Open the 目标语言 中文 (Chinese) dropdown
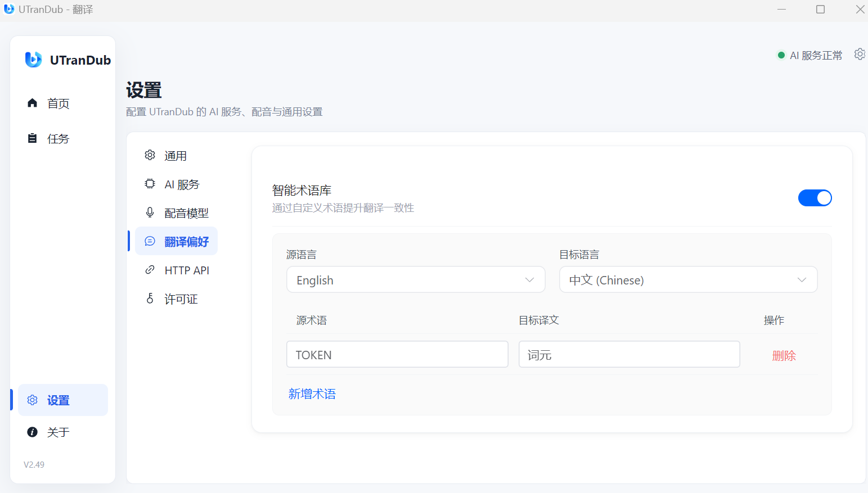This screenshot has width=868, height=493. pos(688,280)
